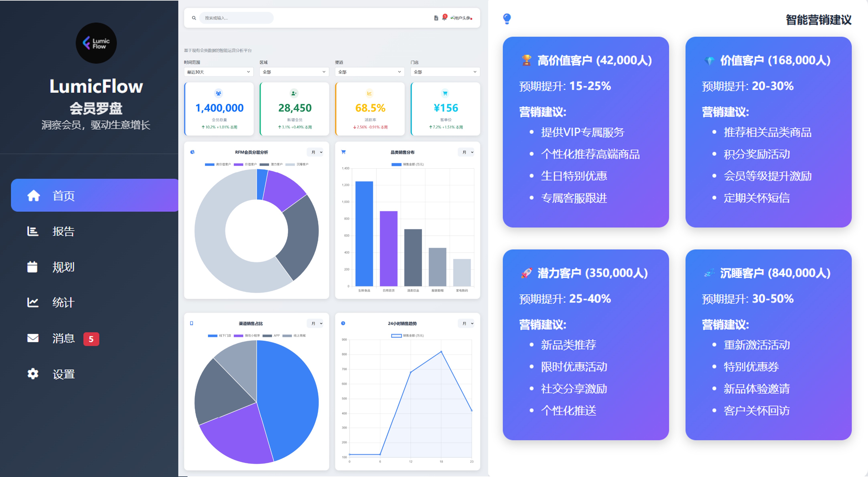Click the clock icon on 24小时销售趋势 card
The image size is (868, 477).
(x=343, y=323)
